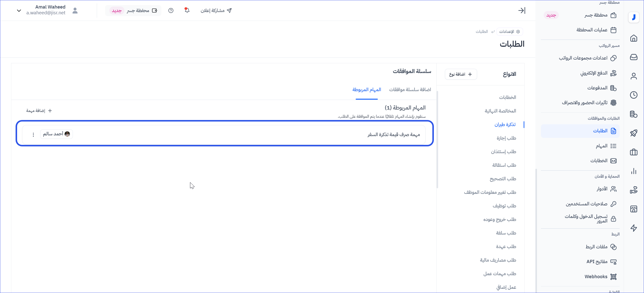Click the إضافة مهمة button

point(39,111)
